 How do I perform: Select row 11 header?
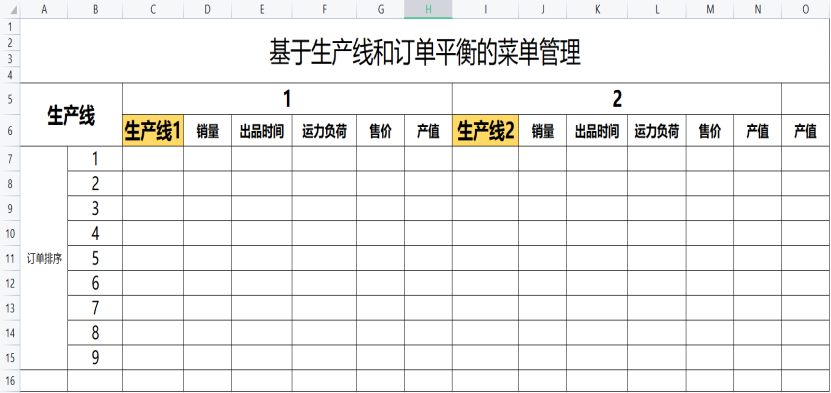[10, 258]
